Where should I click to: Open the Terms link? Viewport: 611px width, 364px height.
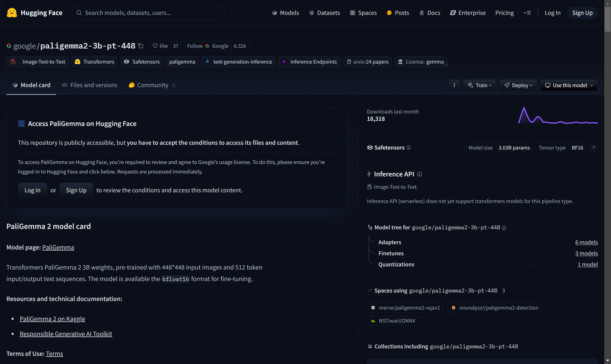click(55, 354)
